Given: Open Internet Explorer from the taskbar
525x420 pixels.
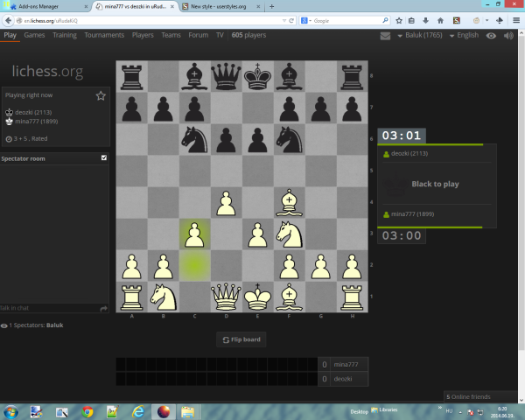Looking at the screenshot, I should 138,411.
